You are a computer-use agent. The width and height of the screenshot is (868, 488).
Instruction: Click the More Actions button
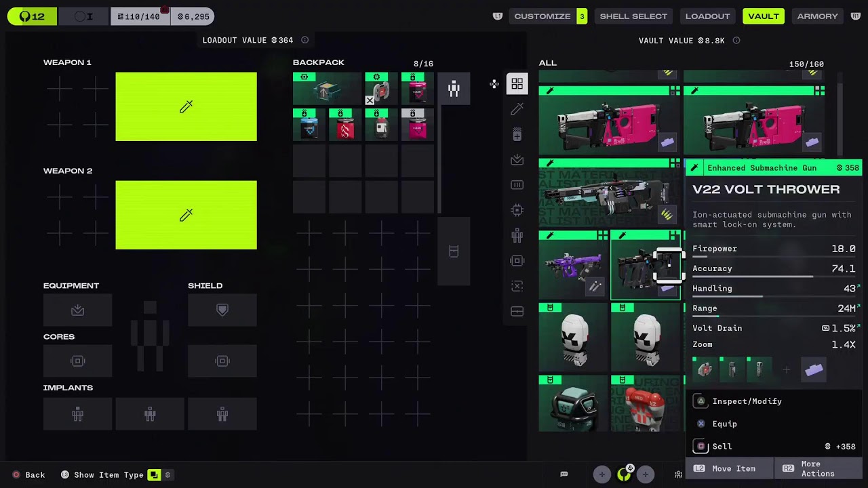(818, 468)
